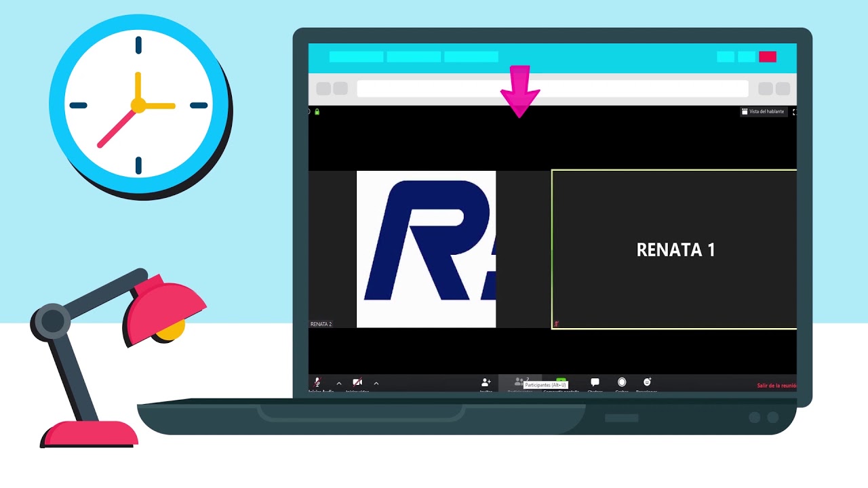This screenshot has width=868, height=488.
Task: Click the fullscreen icon in the meeting's top corner
Action: (794, 112)
